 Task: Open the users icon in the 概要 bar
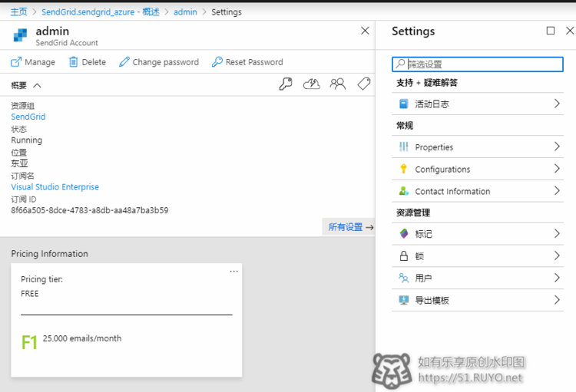[x=338, y=84]
